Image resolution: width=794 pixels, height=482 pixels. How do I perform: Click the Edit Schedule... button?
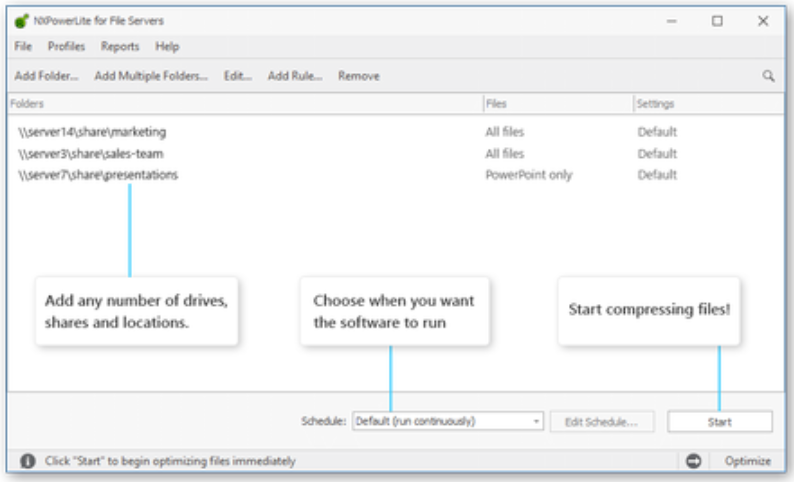pos(602,422)
